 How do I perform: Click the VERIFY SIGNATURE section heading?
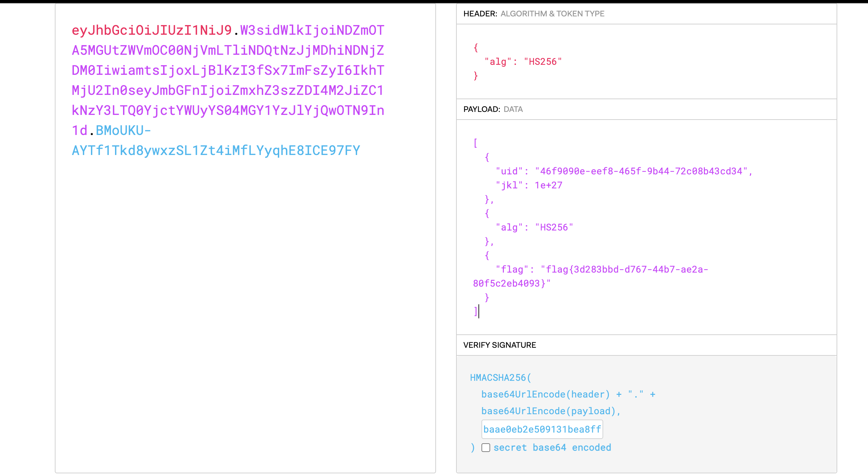coord(500,345)
